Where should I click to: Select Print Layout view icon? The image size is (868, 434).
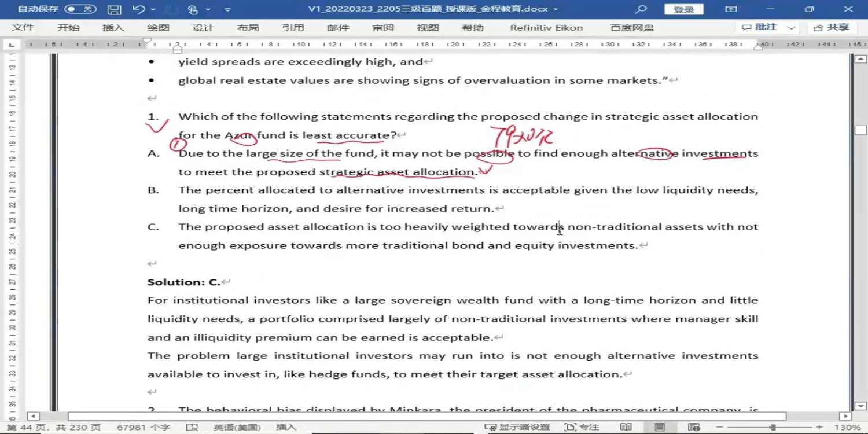660,427
